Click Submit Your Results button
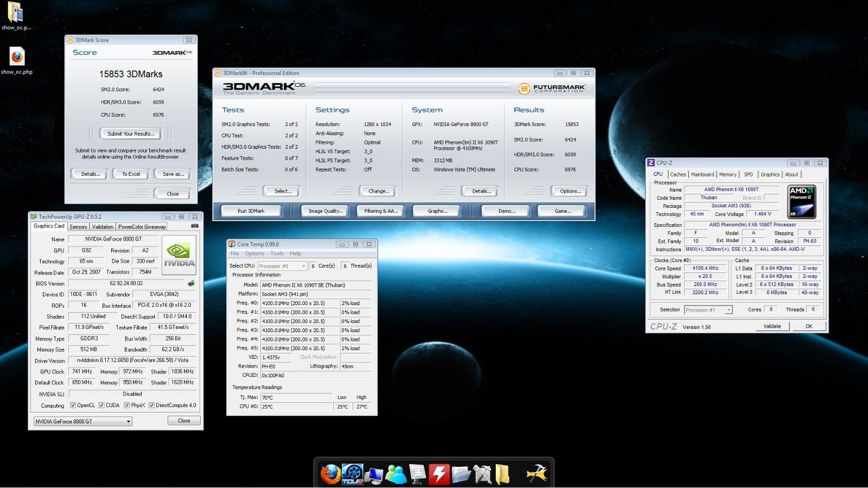 tap(131, 134)
